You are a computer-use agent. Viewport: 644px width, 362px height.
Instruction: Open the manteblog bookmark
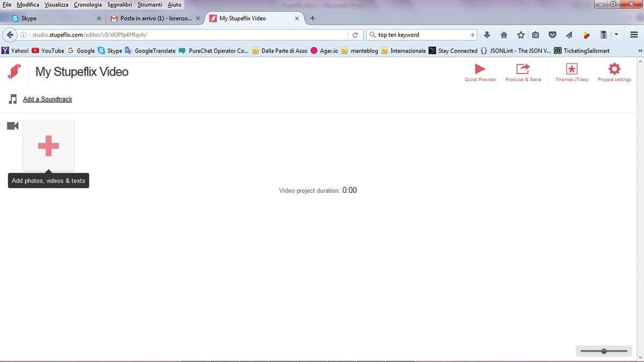point(360,51)
